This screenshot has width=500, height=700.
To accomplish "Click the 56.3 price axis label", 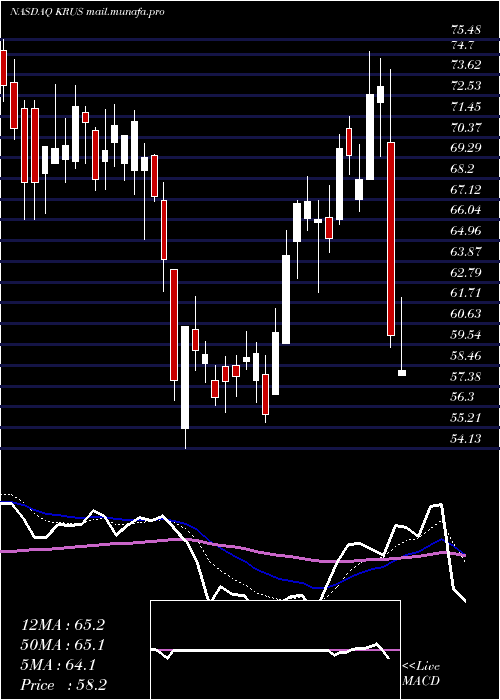I will (x=462, y=397).
